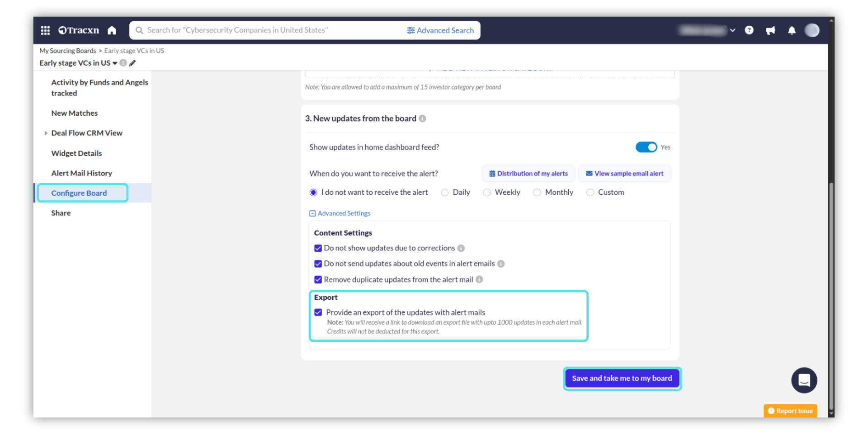Uncheck Provide an export with alert mails
The width and height of the screenshot is (868, 434).
[318, 312]
